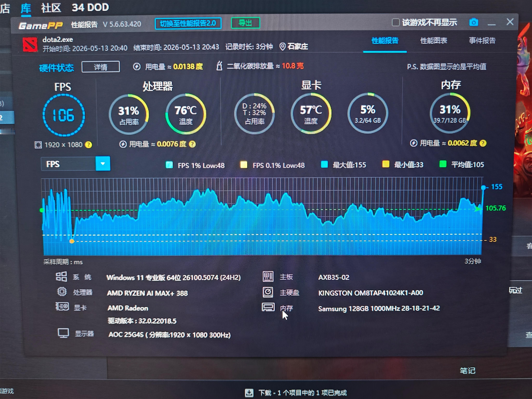The height and width of the screenshot is (399, 532).
Task: Open the 详情 hardware details button
Action: tap(101, 67)
